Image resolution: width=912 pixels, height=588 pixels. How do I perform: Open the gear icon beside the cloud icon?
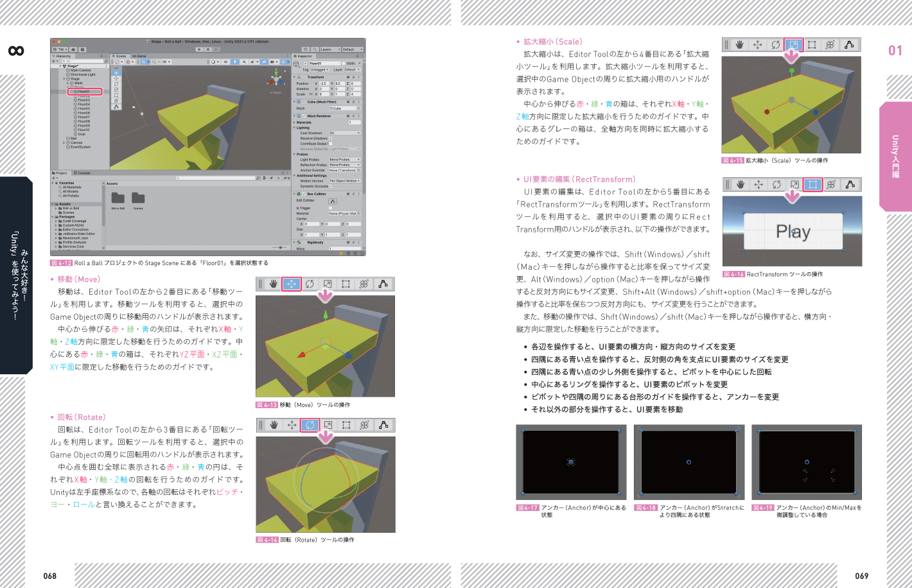point(82,49)
